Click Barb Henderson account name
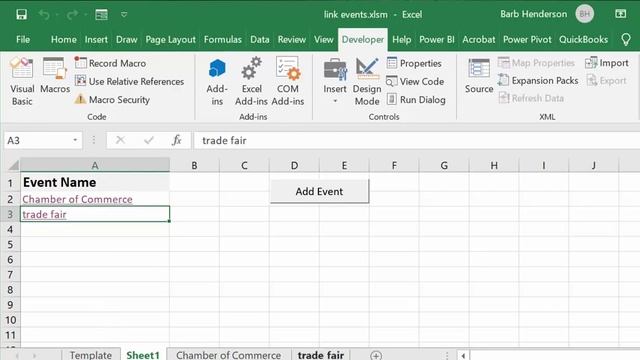 [533, 14]
